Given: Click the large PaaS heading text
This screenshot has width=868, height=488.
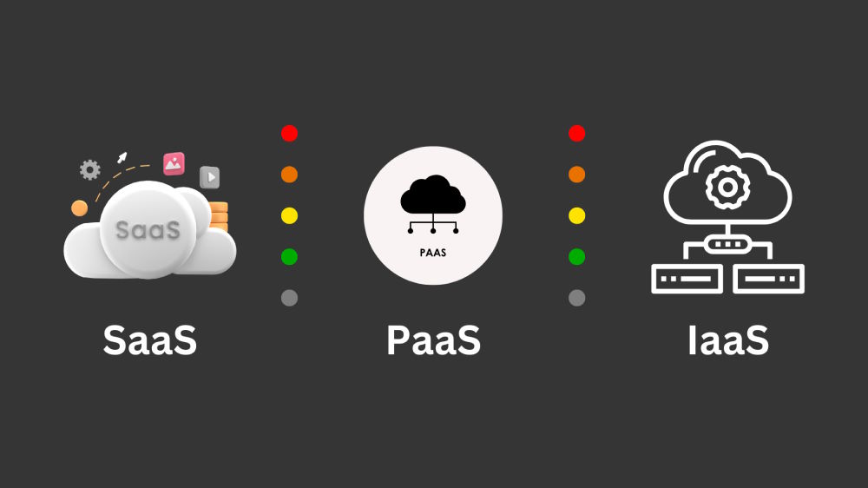Looking at the screenshot, I should (x=433, y=340).
